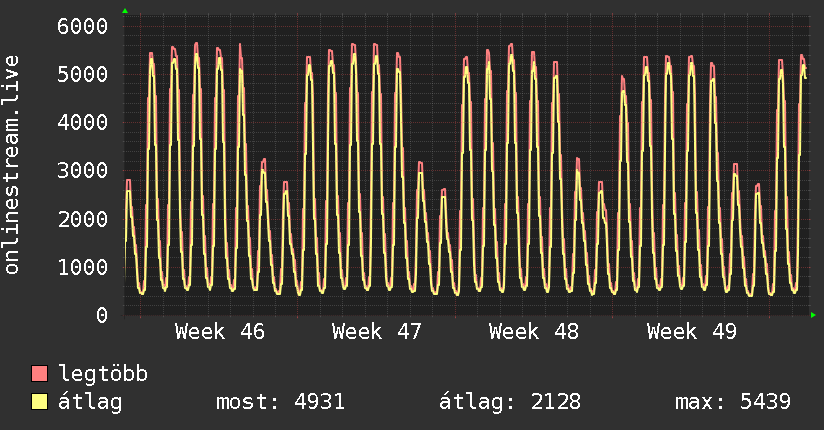Click the átlag: 2128 statistic
Image resolution: width=824 pixels, height=430 pixels.
510,402
